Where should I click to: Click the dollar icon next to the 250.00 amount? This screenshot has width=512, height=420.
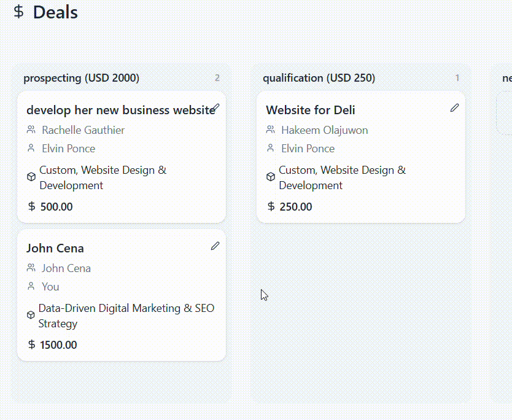(271, 206)
